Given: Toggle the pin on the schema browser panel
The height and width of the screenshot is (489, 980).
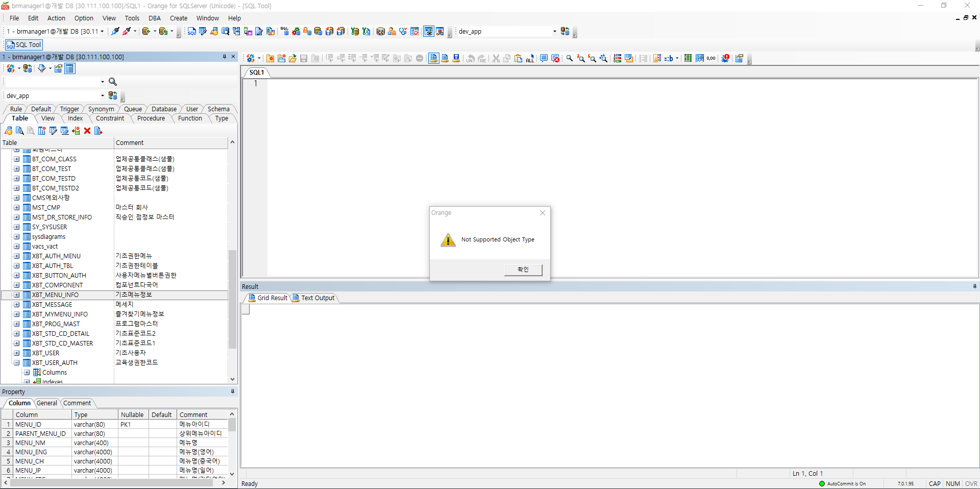Looking at the screenshot, I should [x=225, y=57].
